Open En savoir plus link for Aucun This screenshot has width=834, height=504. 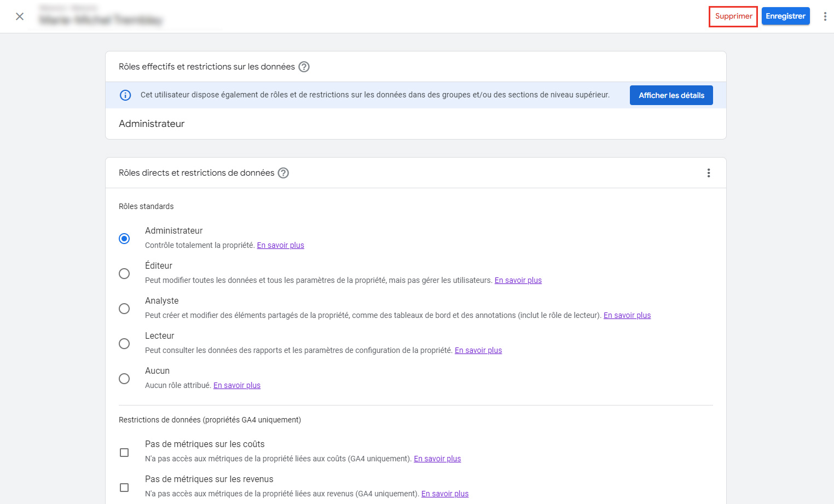237,385
